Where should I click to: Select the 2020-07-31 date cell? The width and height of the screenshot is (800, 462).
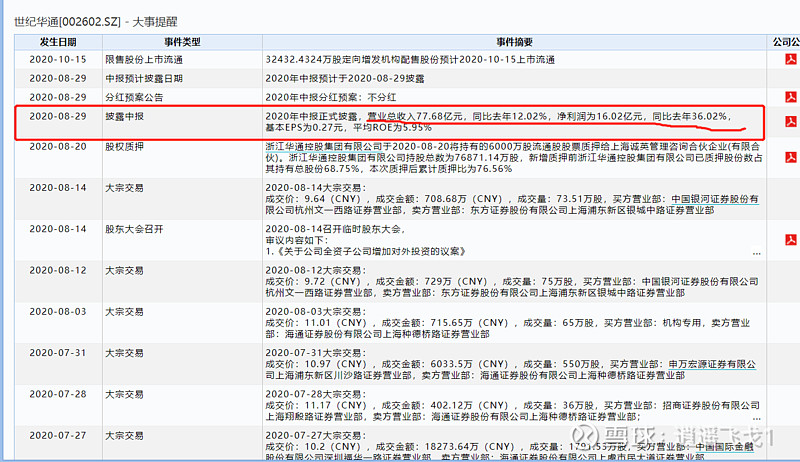[58, 364]
